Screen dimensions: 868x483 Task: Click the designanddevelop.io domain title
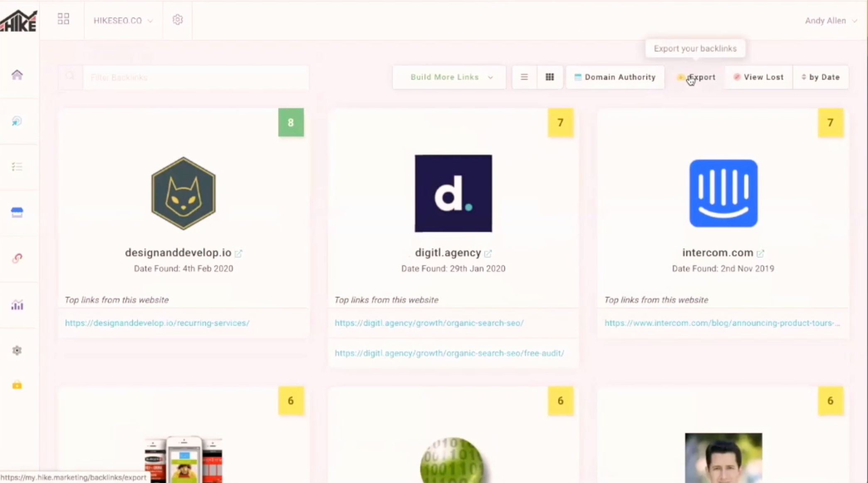[x=178, y=252]
